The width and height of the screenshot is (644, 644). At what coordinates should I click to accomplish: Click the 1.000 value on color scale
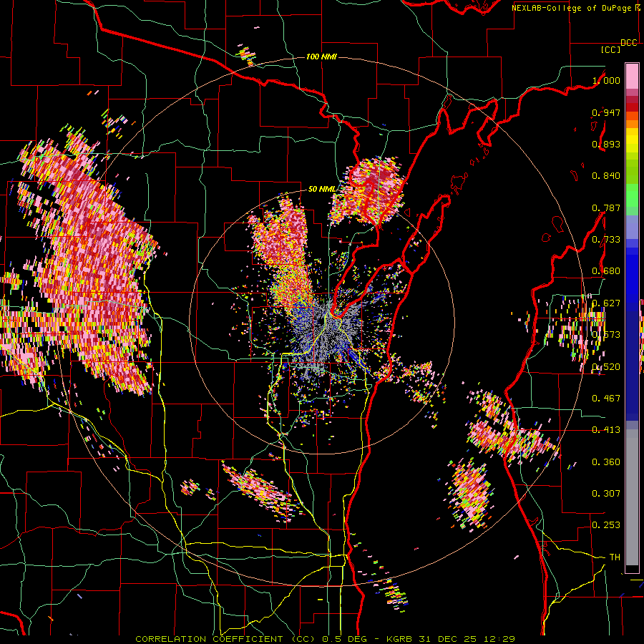pyautogui.click(x=606, y=80)
